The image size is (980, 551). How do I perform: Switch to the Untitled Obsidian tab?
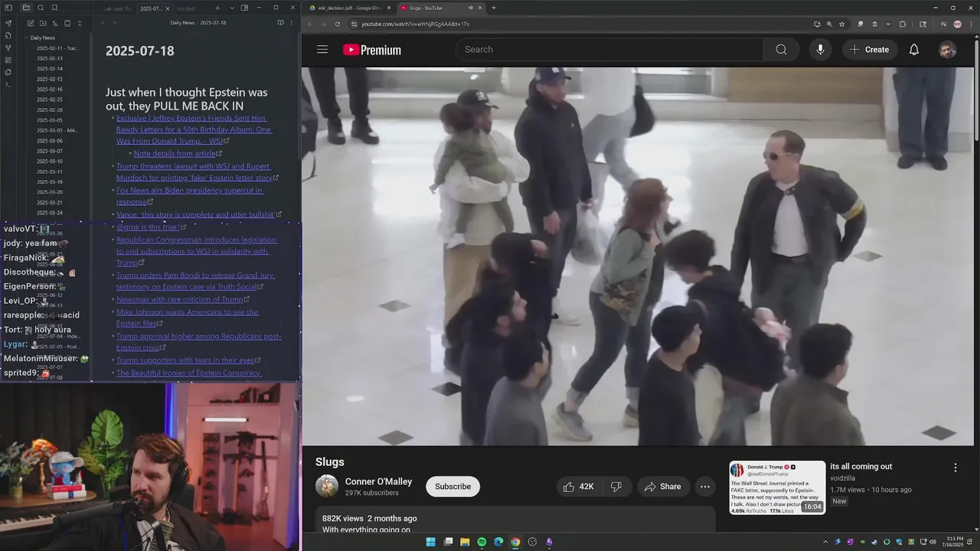click(185, 8)
